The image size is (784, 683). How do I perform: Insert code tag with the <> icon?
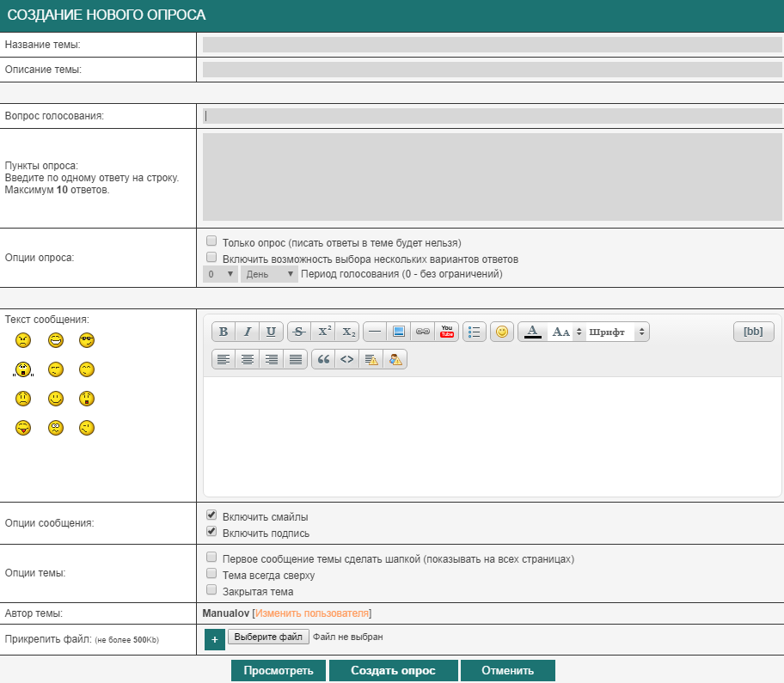pos(347,360)
